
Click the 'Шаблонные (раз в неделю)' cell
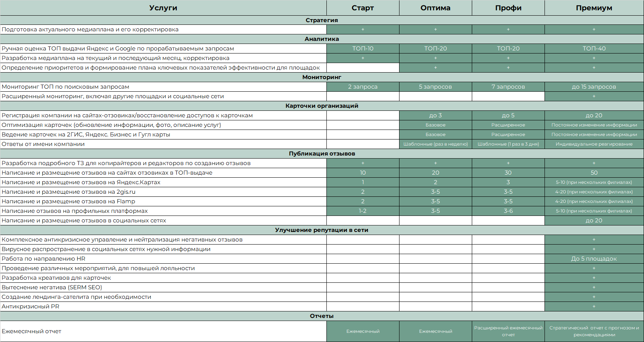click(435, 144)
